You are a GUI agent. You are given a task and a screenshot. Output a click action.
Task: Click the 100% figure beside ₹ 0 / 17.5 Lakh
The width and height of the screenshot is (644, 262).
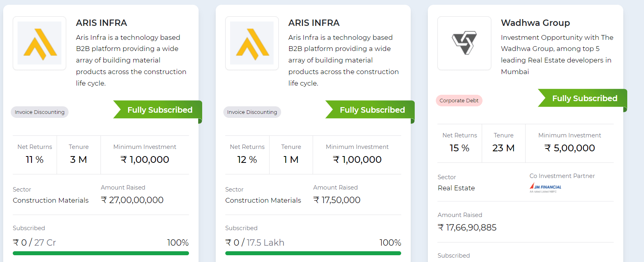coord(390,243)
